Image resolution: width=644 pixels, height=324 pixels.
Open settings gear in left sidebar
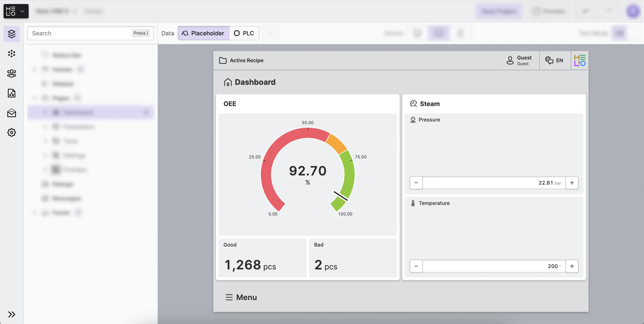coord(11,132)
